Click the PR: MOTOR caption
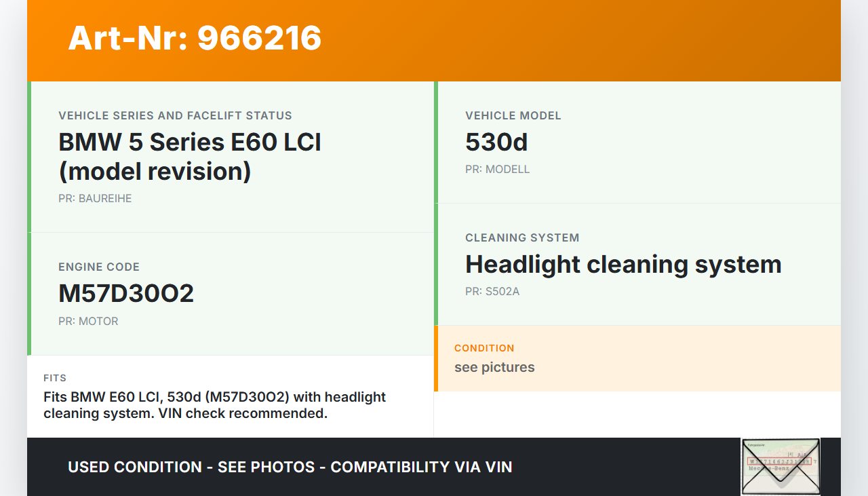 [x=88, y=322]
